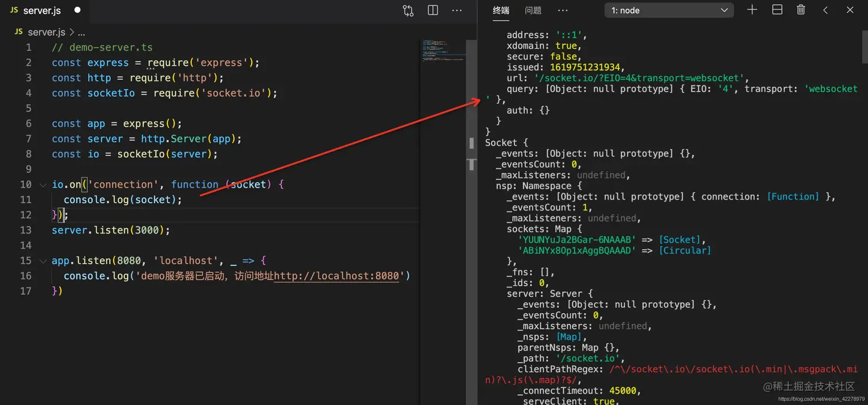Click "require('express')" on line 2
The height and width of the screenshot is (405, 868).
[200, 63]
